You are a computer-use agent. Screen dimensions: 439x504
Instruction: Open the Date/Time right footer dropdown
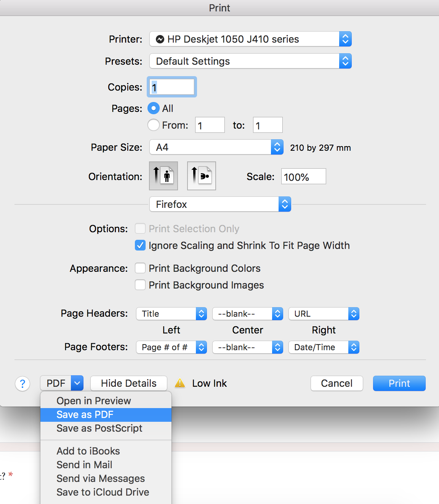(324, 347)
